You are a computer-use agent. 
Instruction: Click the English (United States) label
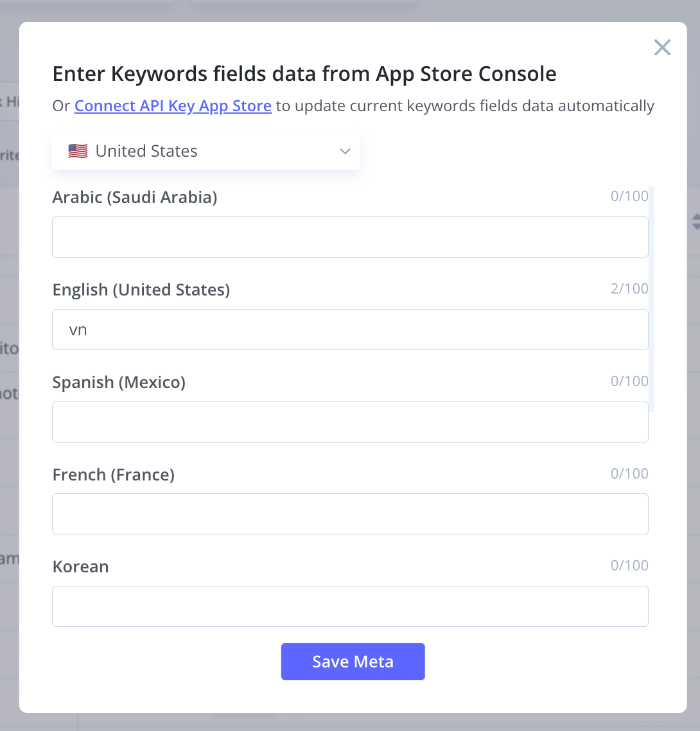[141, 290]
